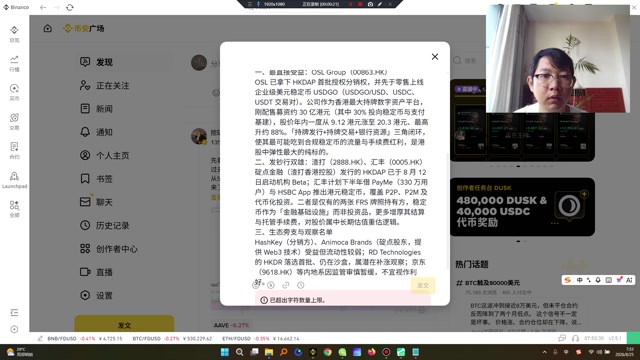
Task: Click ETH/FDUSD pair in bottom ticker
Action: [260, 338]
